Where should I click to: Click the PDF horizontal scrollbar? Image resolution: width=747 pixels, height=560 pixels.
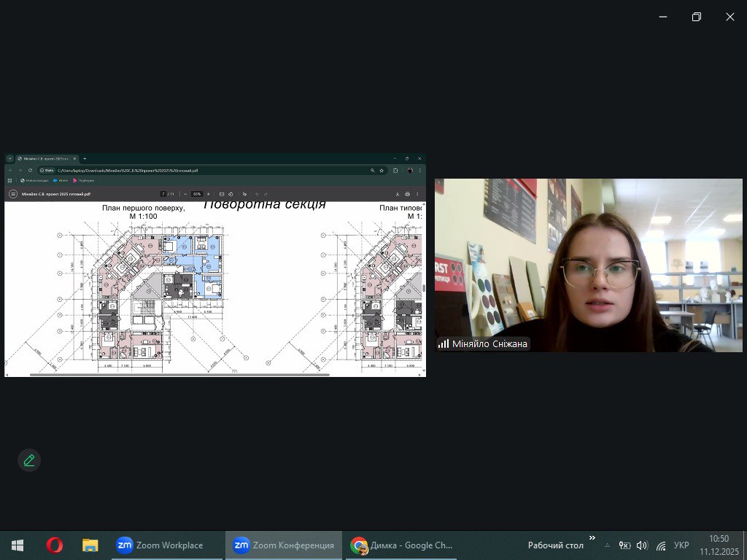pos(179,375)
